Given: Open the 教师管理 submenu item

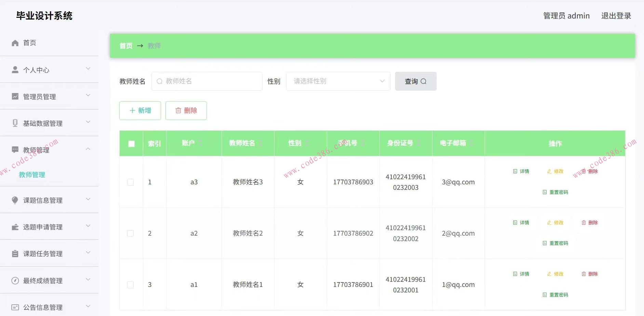Looking at the screenshot, I should point(32,175).
